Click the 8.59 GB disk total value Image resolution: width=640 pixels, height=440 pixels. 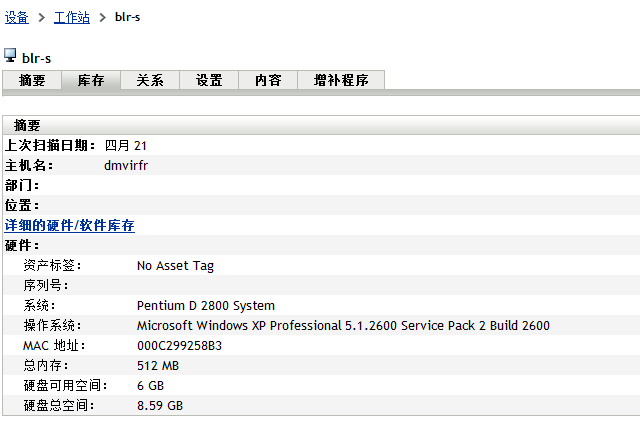[x=160, y=406]
